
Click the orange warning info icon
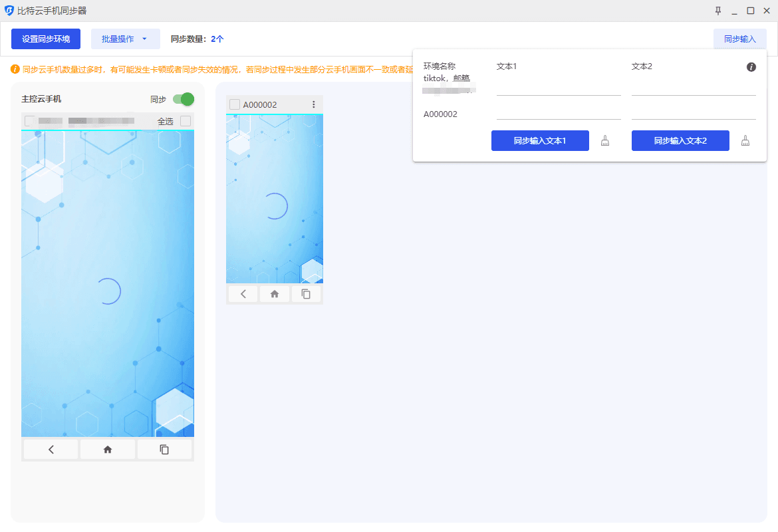[x=15, y=69]
